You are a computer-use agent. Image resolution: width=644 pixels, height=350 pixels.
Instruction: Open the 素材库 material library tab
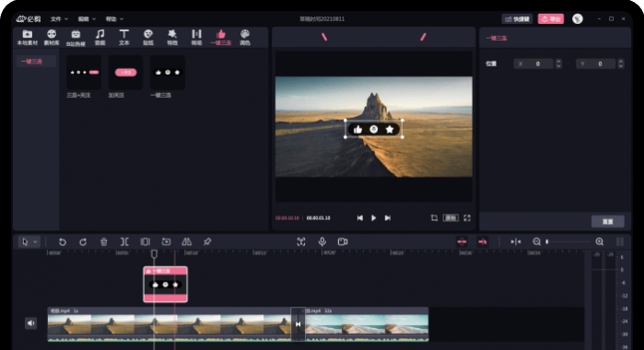tap(52, 38)
